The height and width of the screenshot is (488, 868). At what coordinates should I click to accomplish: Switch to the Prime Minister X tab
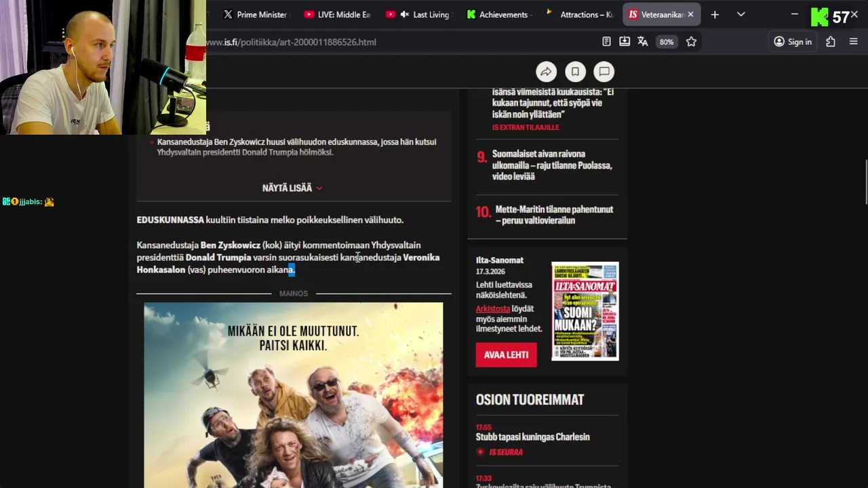coord(255,14)
